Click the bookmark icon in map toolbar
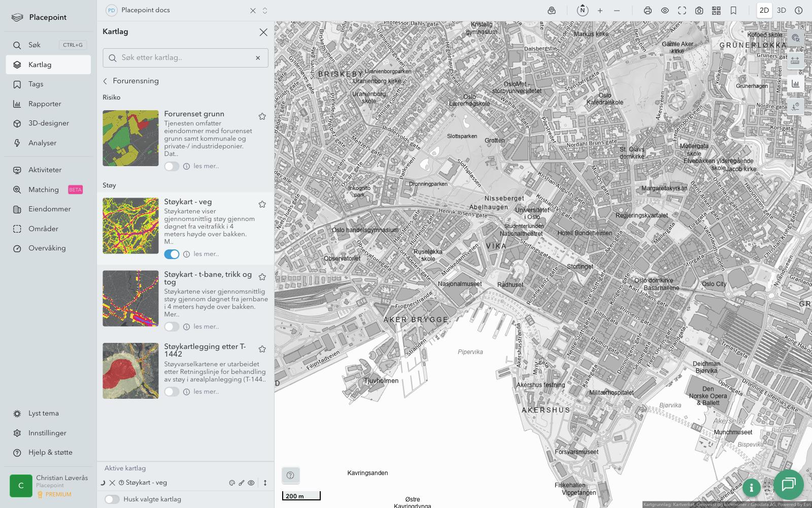The height and width of the screenshot is (508, 812). (x=733, y=11)
